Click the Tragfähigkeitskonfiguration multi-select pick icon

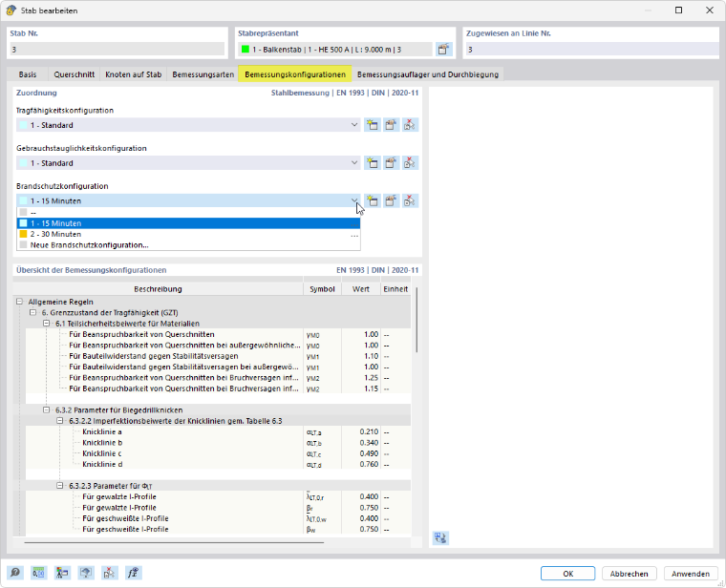tap(409, 125)
